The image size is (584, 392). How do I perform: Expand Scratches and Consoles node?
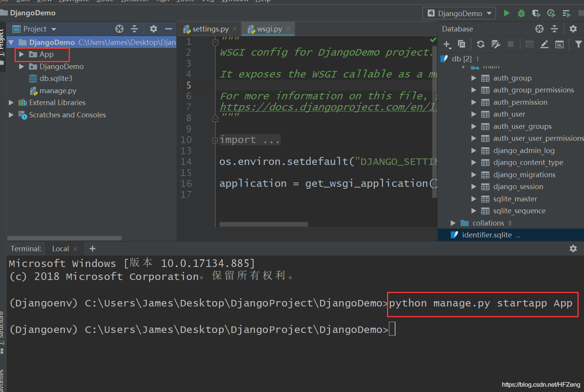11,115
